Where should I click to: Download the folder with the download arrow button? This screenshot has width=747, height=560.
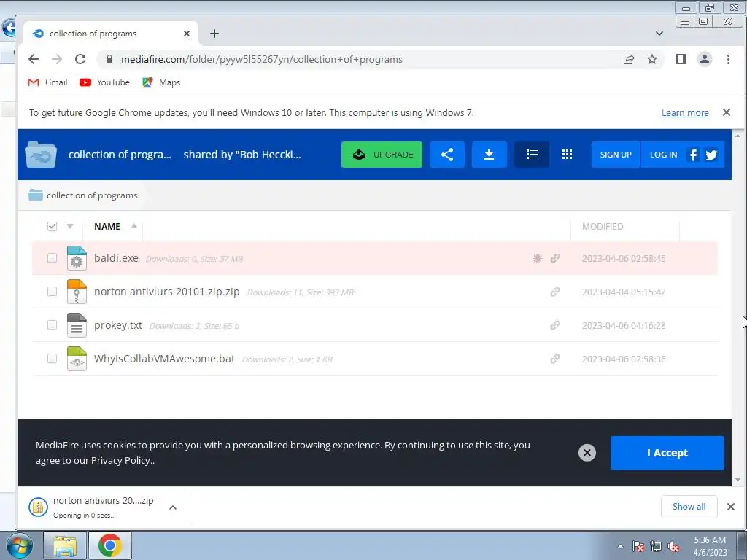(489, 155)
